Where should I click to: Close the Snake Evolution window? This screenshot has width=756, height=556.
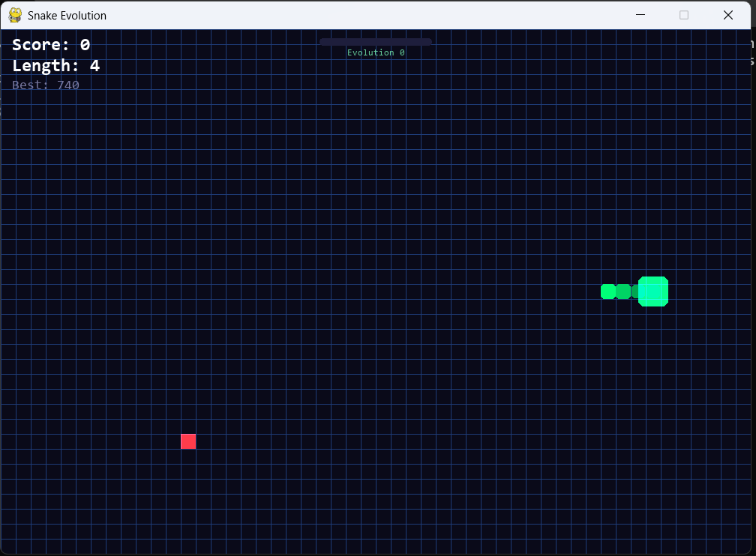728,15
